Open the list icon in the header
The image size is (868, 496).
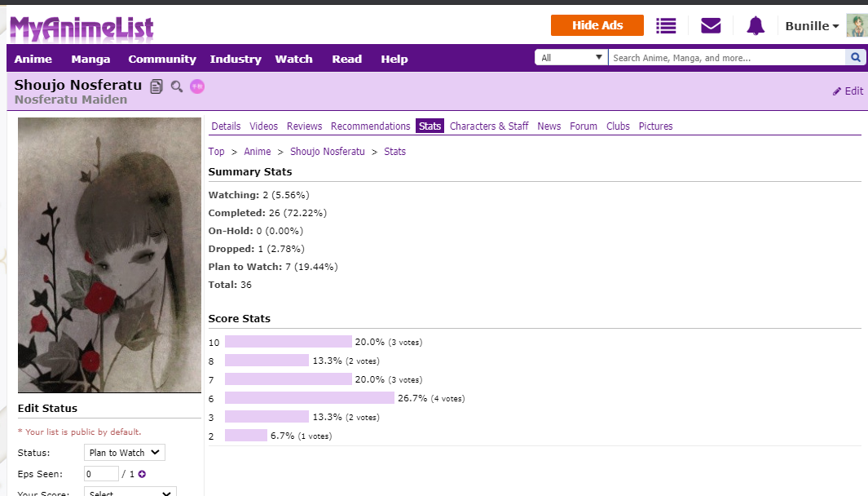(x=666, y=26)
